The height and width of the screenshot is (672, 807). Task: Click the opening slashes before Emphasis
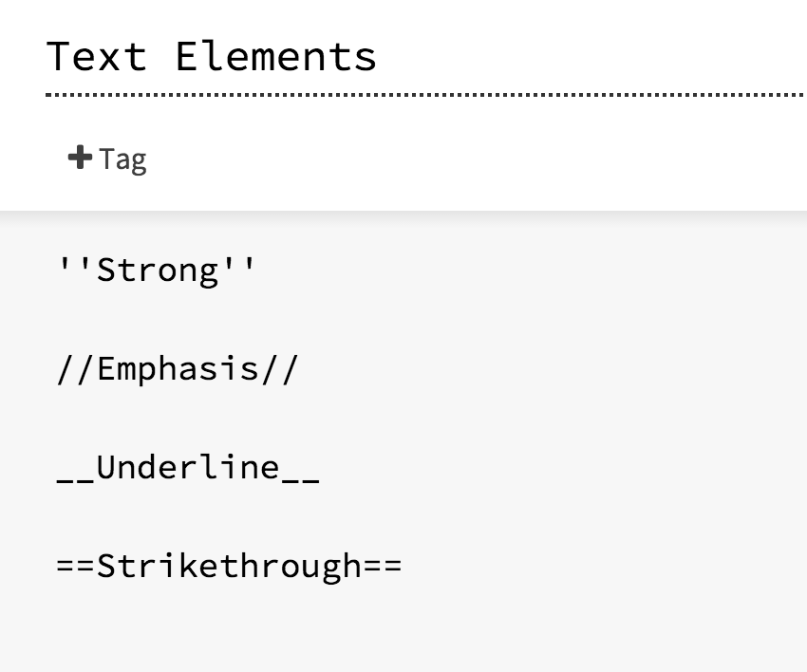(x=76, y=369)
